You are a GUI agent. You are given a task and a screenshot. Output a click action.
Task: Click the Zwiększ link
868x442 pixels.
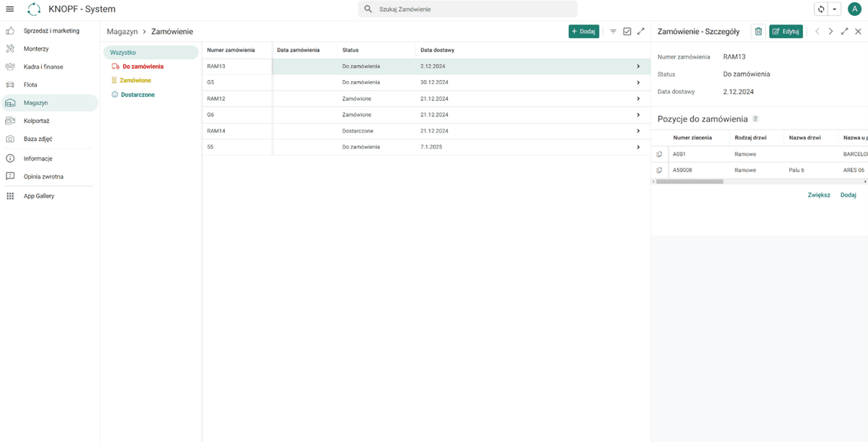pyautogui.click(x=819, y=195)
